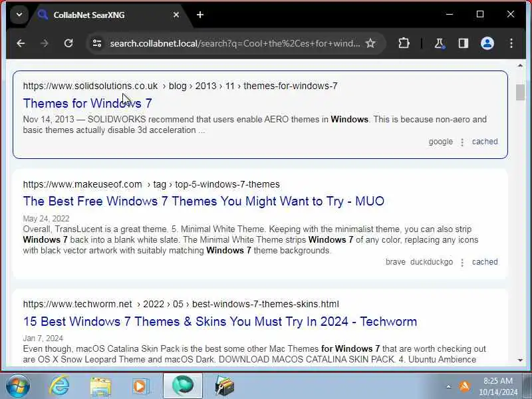Click the May 24, 2022 date text
The image size is (532, 399).
click(x=46, y=219)
